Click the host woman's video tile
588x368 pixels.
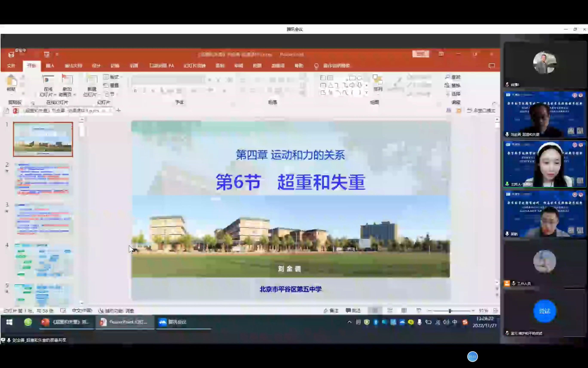pyautogui.click(x=545, y=164)
